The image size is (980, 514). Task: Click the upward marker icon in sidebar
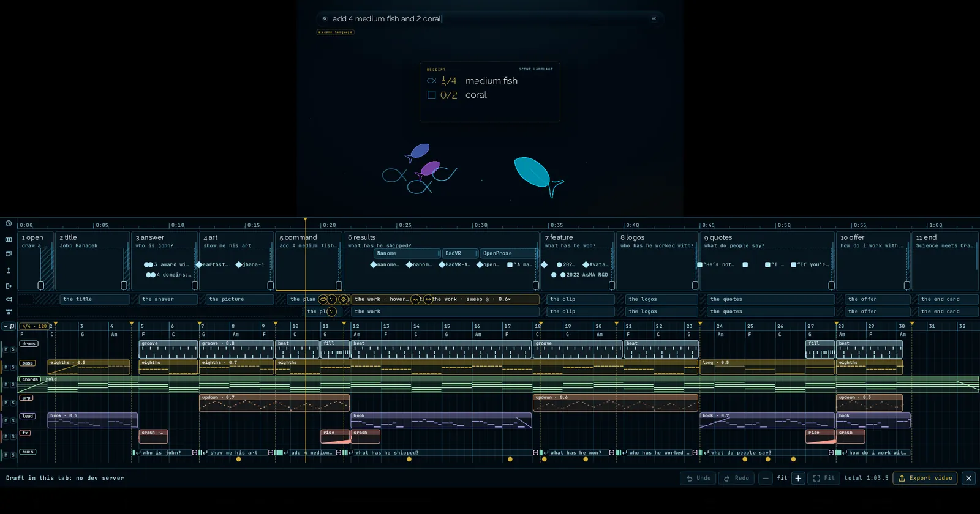click(x=9, y=270)
